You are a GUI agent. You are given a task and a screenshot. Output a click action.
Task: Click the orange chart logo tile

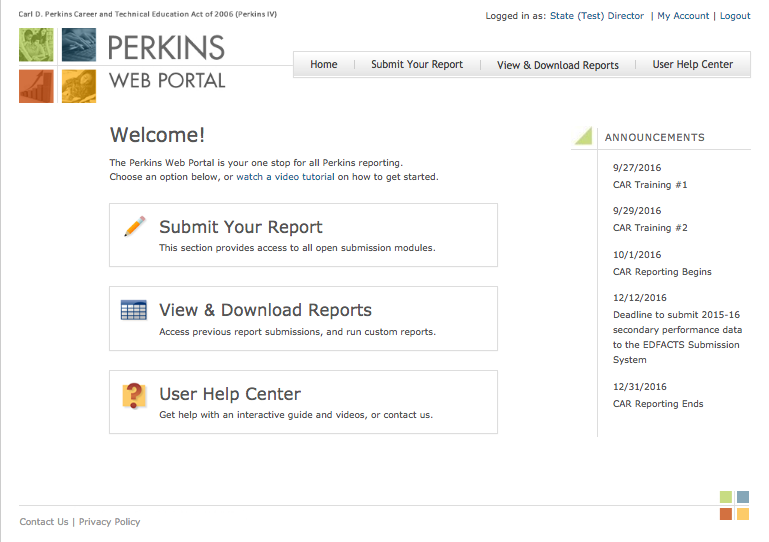click(36, 86)
